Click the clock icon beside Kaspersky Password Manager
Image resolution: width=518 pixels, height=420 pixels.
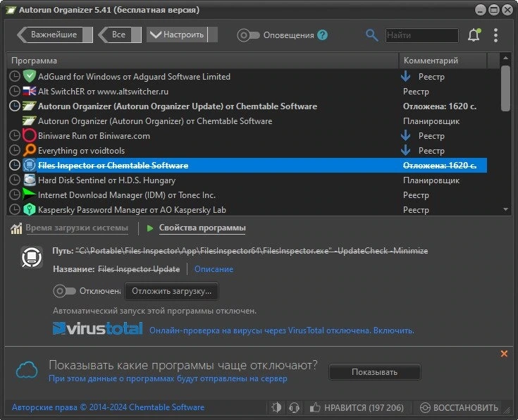[14, 209]
